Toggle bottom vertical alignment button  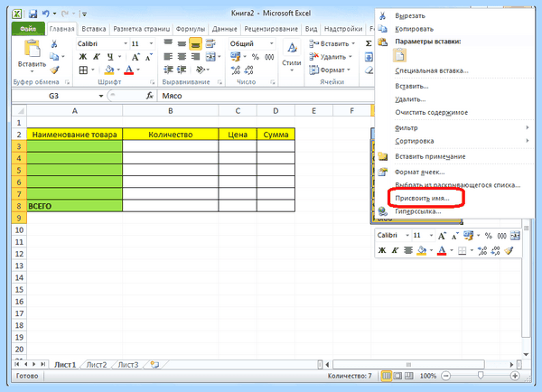[195, 44]
